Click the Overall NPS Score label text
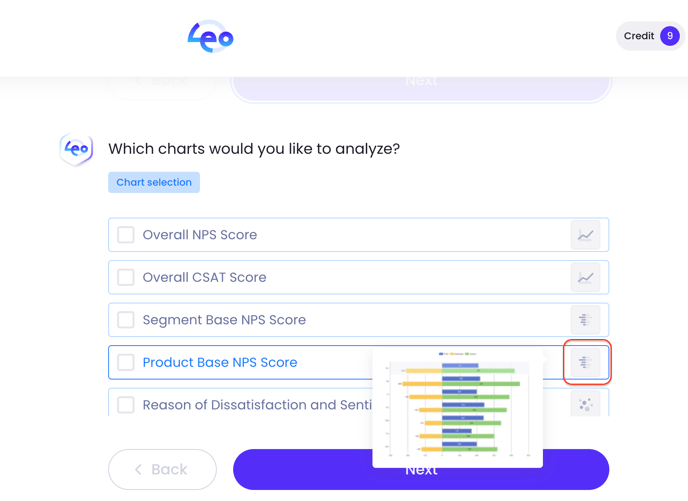 (200, 235)
